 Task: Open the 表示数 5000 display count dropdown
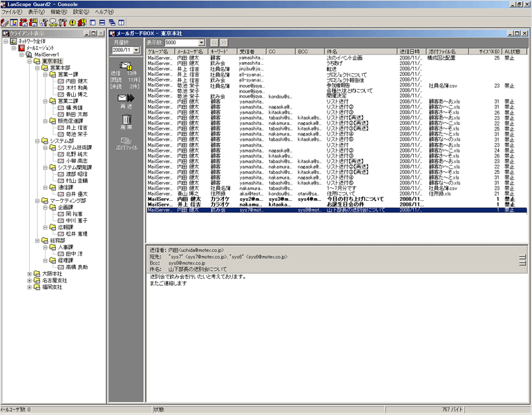point(202,42)
